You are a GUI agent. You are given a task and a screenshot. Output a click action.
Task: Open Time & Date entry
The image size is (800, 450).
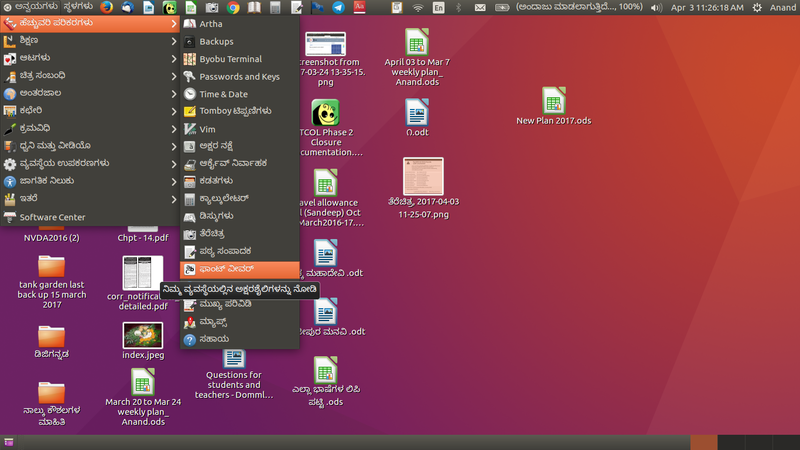pos(240,94)
